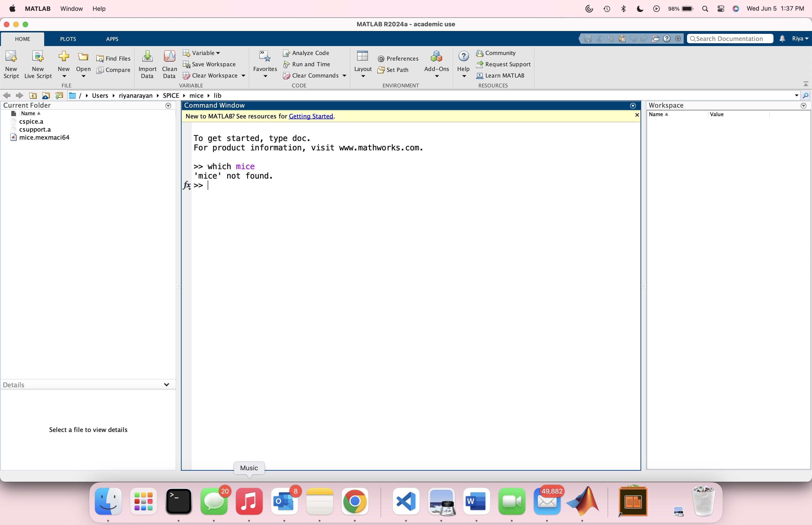The height and width of the screenshot is (525, 812).
Task: Click Run and Time profiler
Action: coord(307,64)
